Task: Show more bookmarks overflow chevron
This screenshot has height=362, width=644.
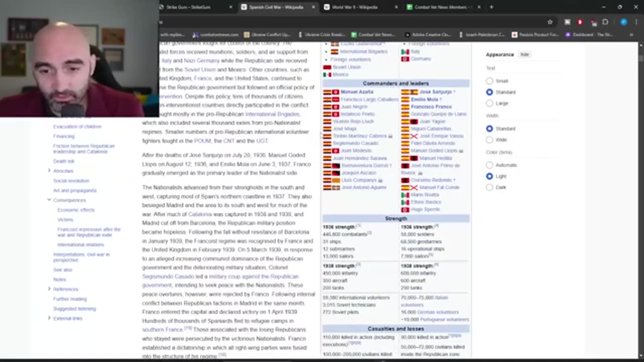Action: 631,35
